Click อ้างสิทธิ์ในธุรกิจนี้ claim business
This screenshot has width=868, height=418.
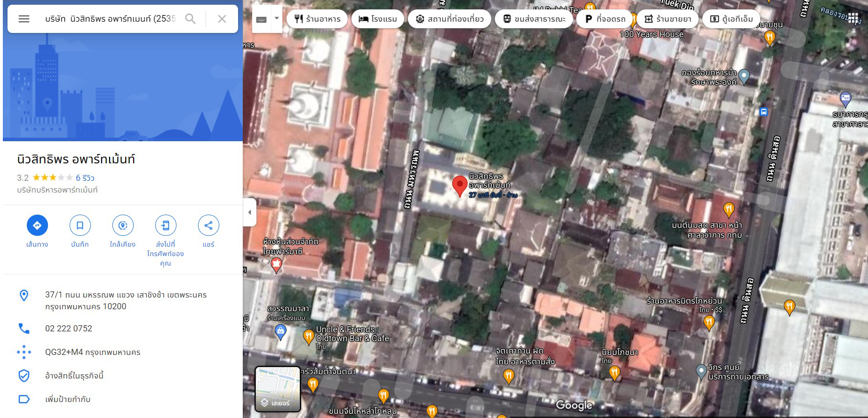click(x=74, y=376)
